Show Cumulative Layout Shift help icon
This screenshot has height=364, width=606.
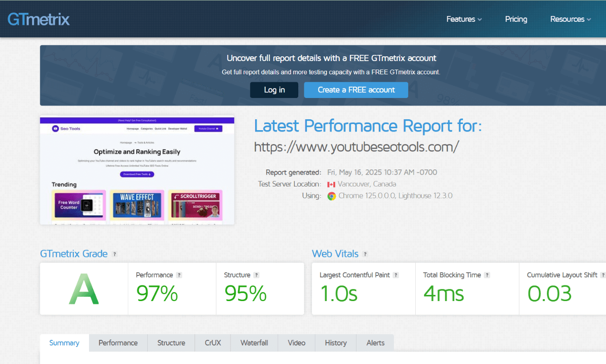603,275
